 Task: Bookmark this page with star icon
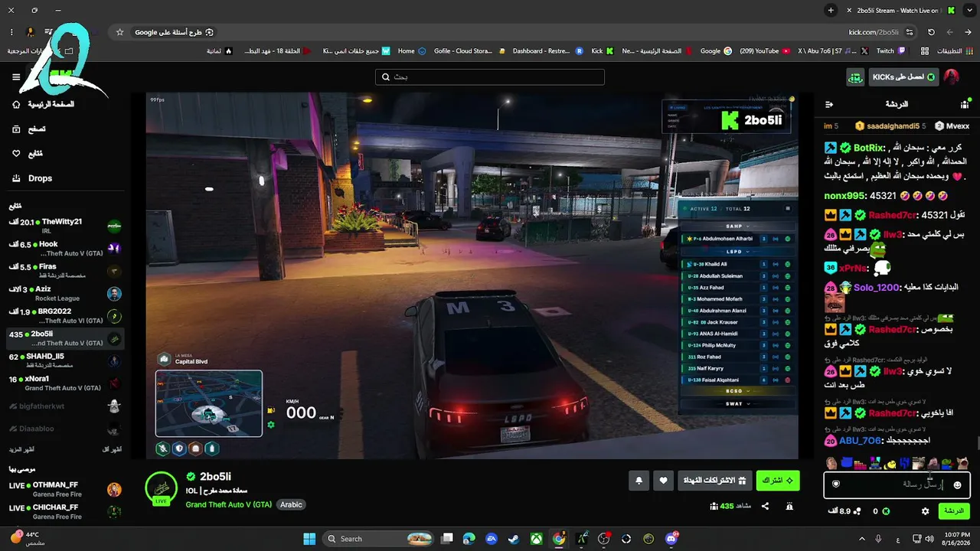click(x=119, y=32)
